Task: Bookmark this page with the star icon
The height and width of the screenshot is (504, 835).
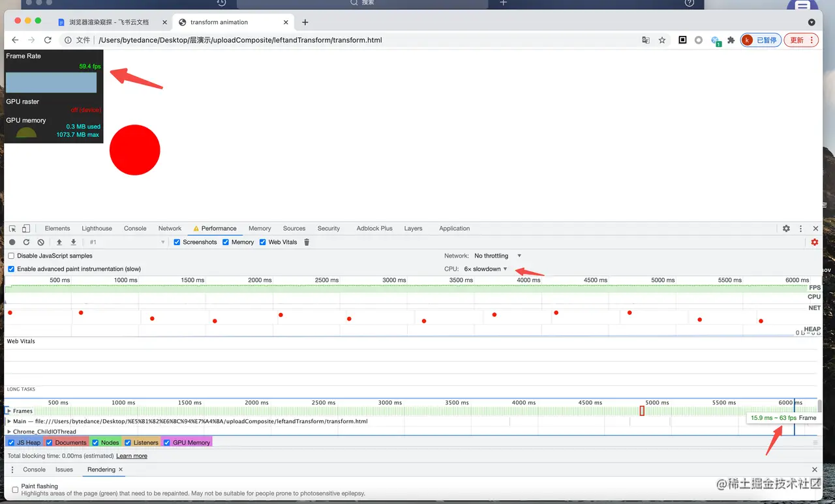Action: (662, 40)
